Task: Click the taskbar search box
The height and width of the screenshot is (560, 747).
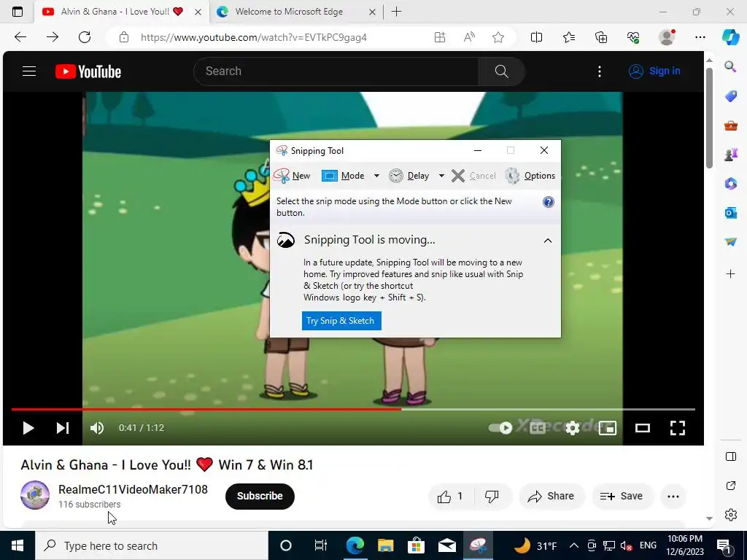Action: (152, 545)
